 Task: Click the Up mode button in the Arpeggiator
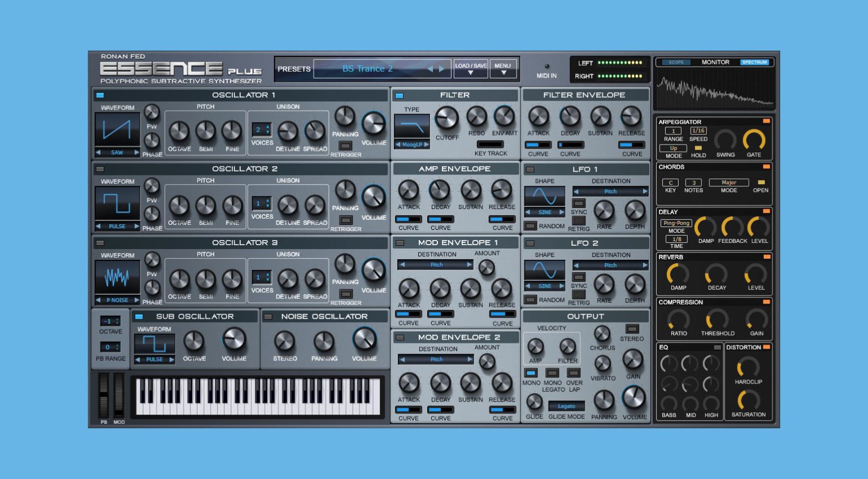click(x=672, y=147)
